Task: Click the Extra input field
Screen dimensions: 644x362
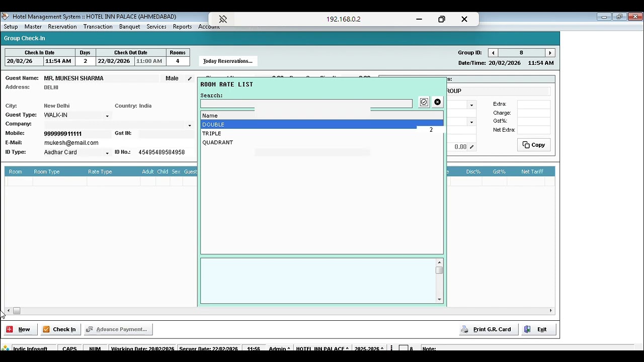Action: click(534, 104)
